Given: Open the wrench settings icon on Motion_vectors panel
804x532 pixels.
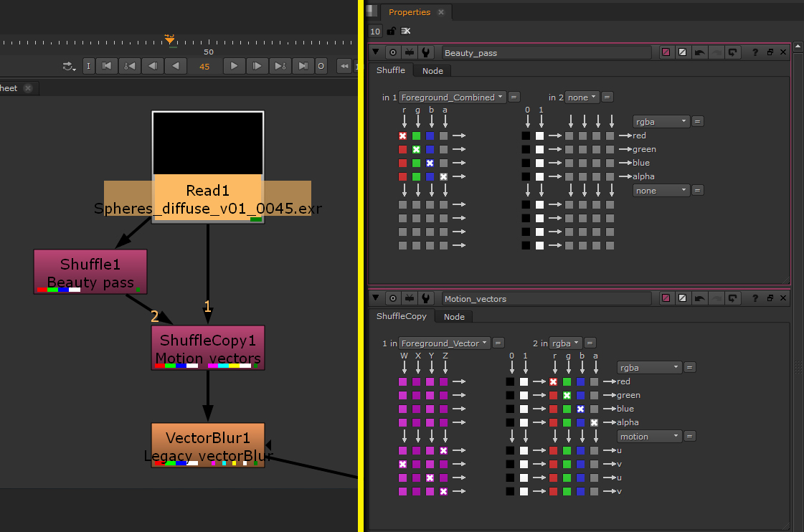Looking at the screenshot, I should [425, 298].
